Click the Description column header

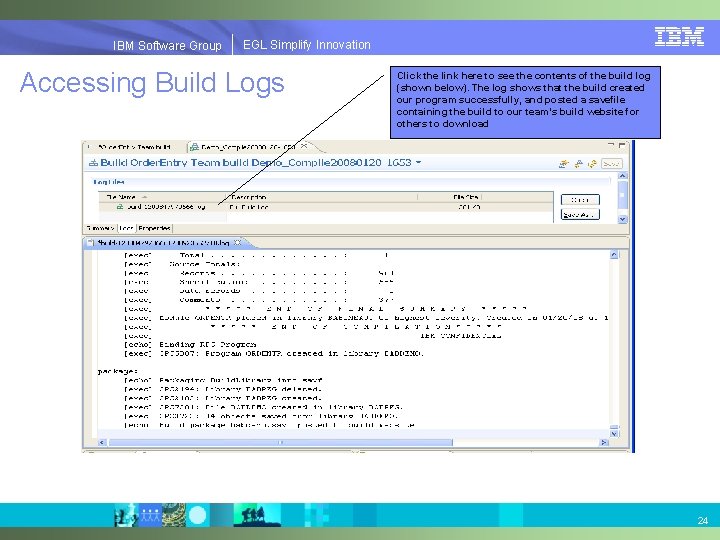click(249, 197)
